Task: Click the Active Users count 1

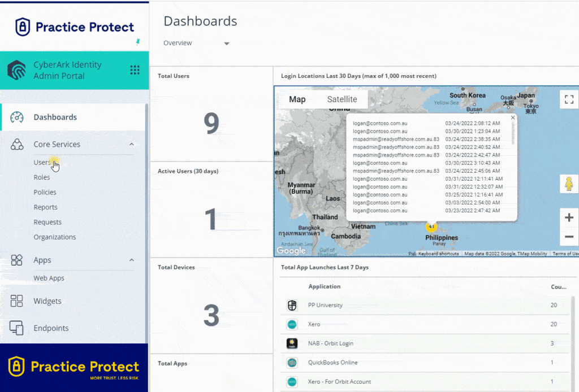Action: coord(210,219)
